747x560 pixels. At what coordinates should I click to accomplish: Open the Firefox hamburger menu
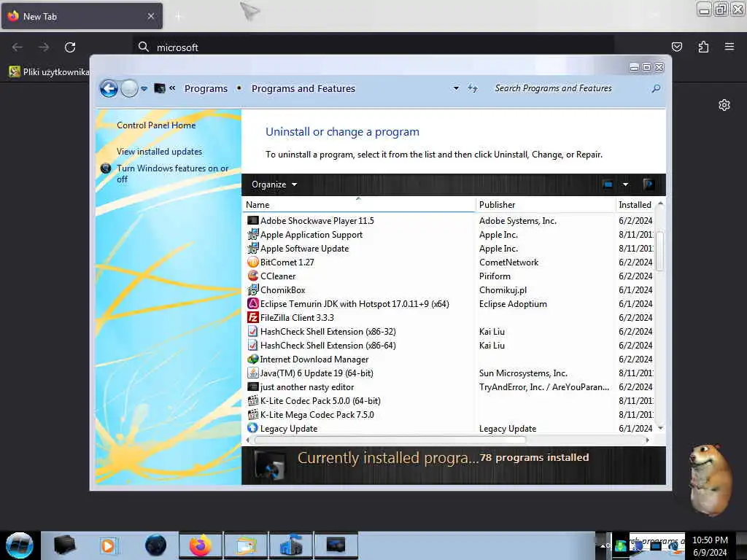(729, 47)
